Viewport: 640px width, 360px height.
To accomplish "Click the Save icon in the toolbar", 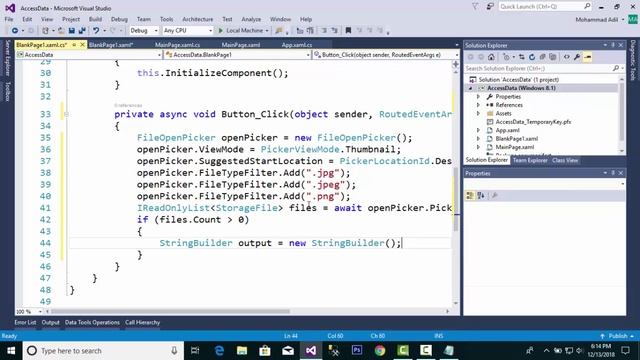I will point(72,31).
